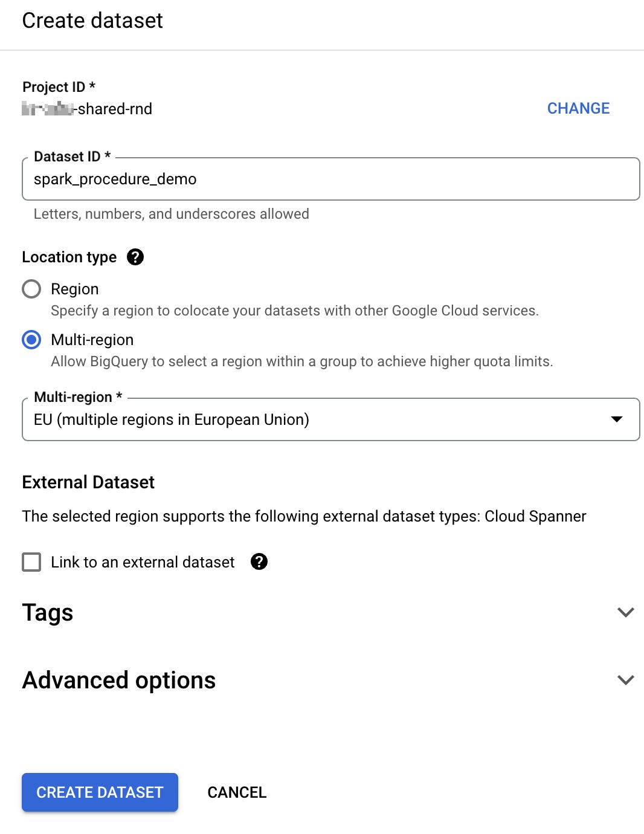Click the Advanced options chevron

click(x=625, y=680)
